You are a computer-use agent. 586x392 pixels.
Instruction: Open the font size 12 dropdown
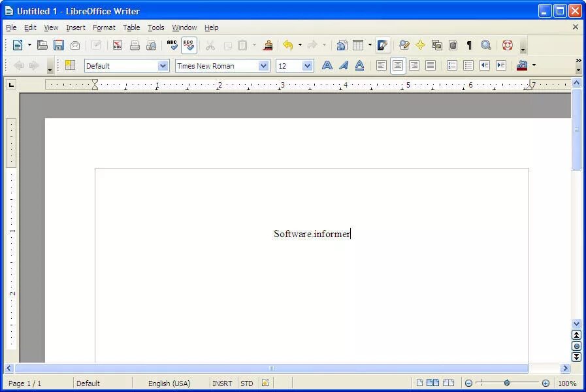[x=307, y=66]
